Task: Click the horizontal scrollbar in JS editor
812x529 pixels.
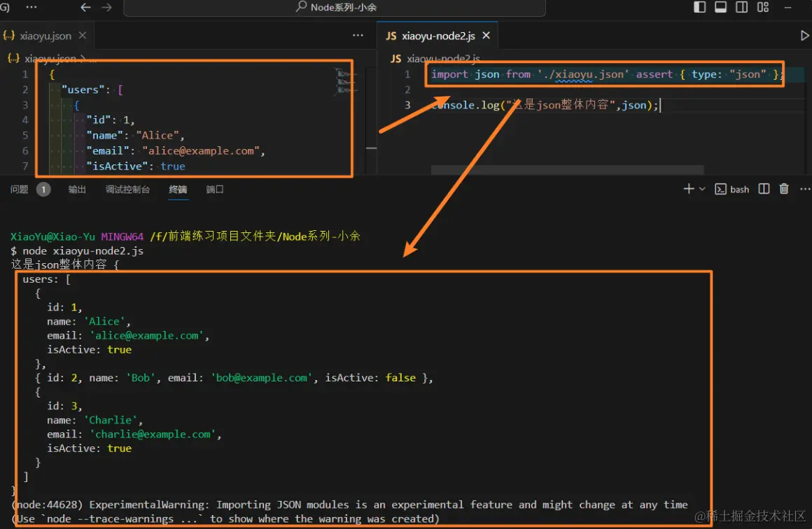Action: pyautogui.click(x=568, y=170)
